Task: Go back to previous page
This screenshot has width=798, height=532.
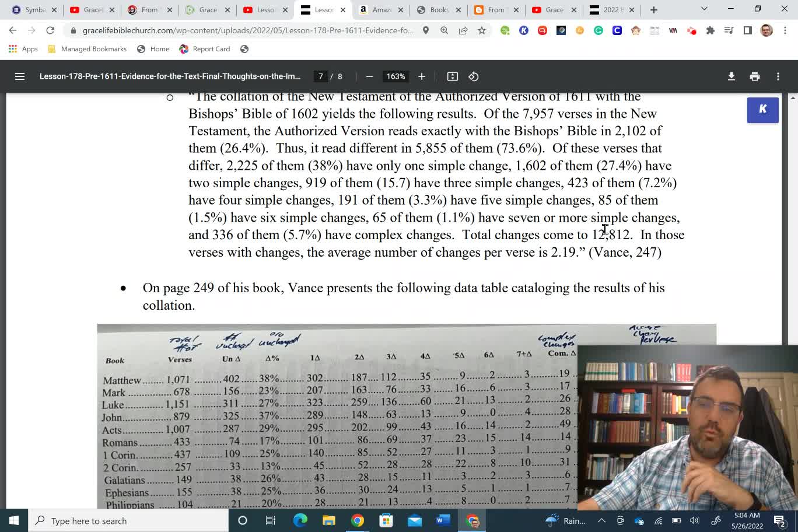Action: click(x=13, y=30)
